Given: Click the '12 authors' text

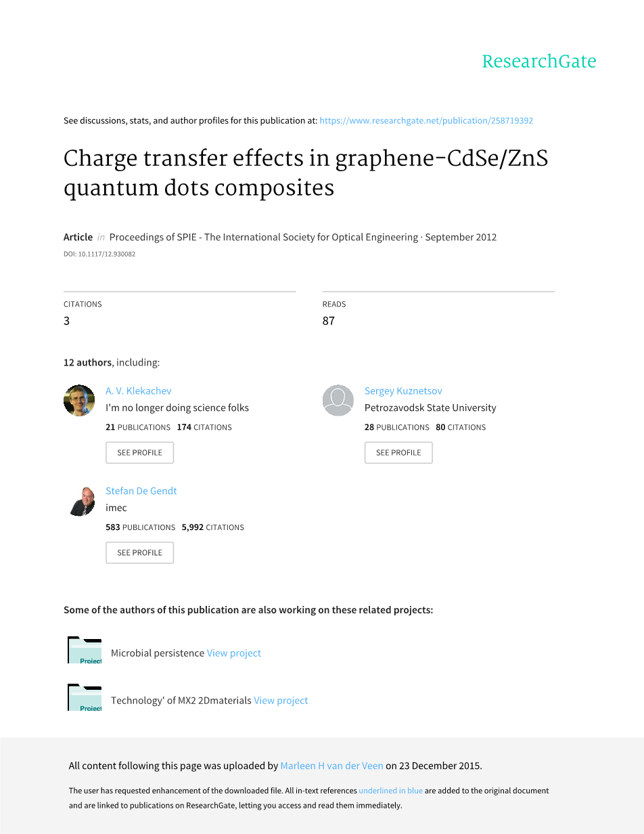Looking at the screenshot, I should [87, 362].
